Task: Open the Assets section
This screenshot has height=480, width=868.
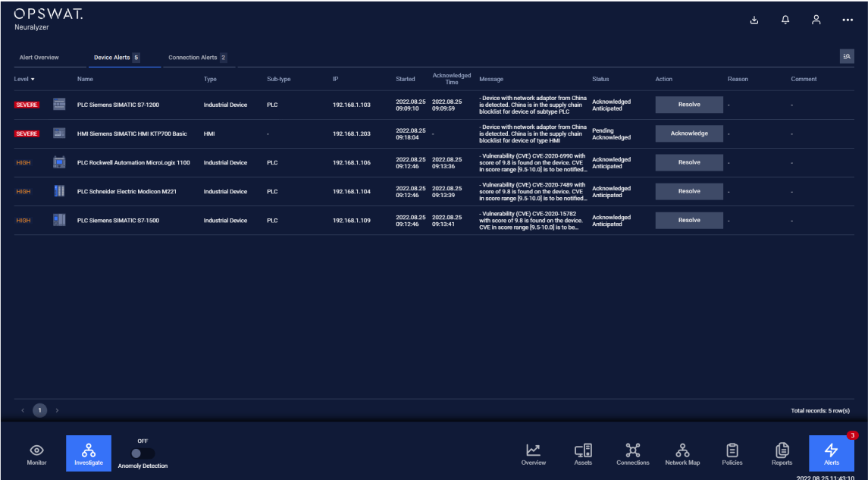Action: 583,453
